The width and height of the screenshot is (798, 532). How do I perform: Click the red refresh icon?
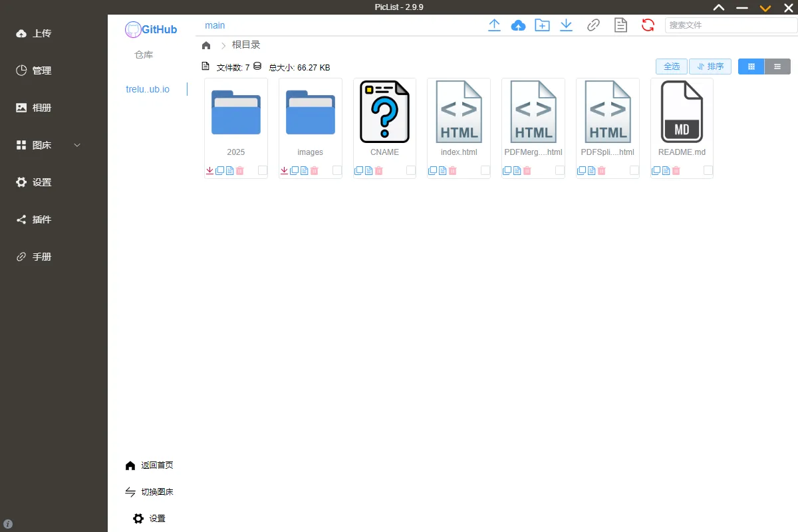pos(648,25)
